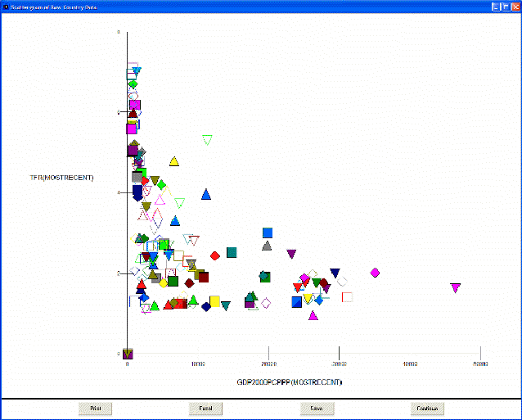Click the scattergram window title bar
Screen dimensions: 522x420
[245, 6]
